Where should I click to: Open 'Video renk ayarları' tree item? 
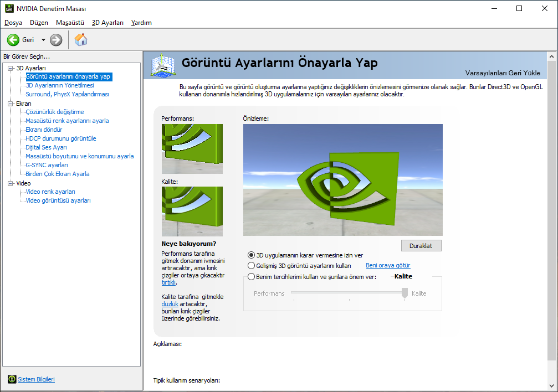pos(50,192)
